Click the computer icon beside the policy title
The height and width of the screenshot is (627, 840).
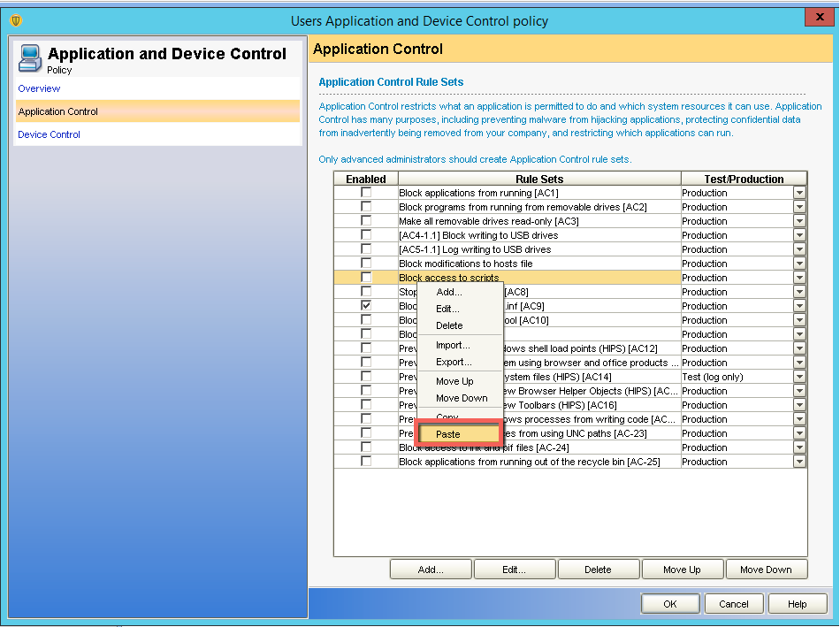click(x=30, y=57)
